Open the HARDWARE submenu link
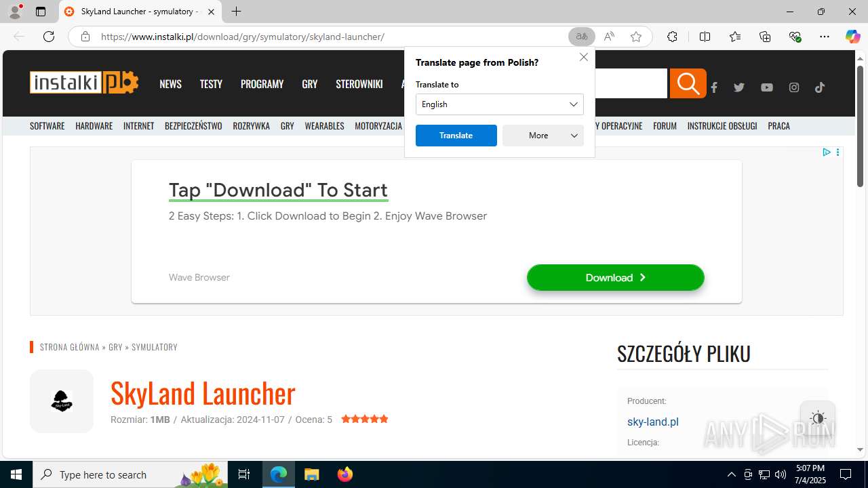868x488 pixels. coord(94,126)
